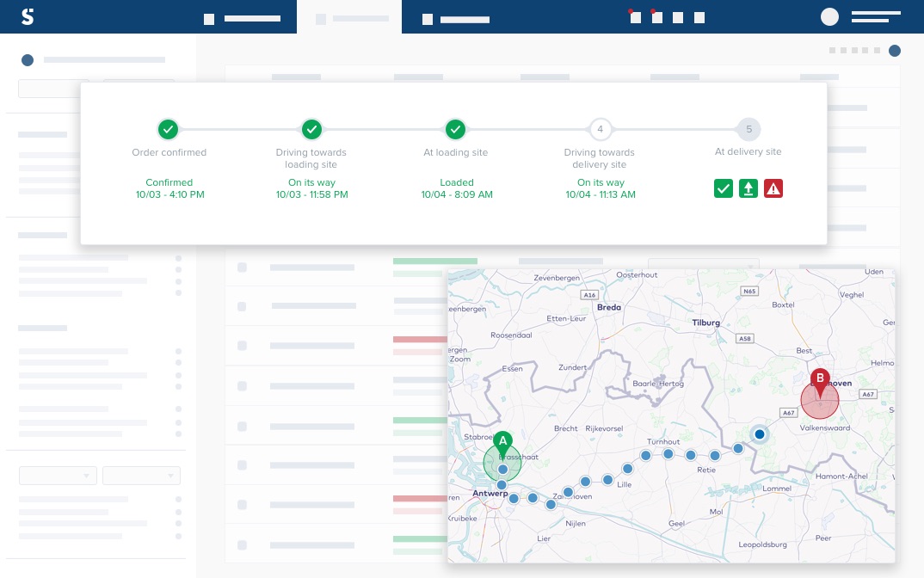Expand the hamburger menu beside the avatar
The width and height of the screenshot is (924, 578).
[x=875, y=16]
